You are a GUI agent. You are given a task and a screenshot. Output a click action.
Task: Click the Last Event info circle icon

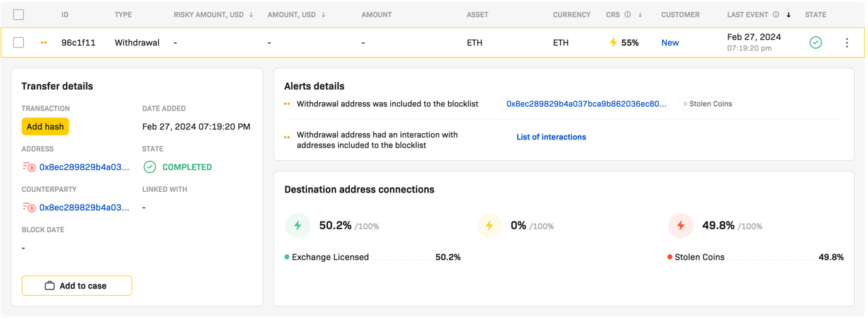point(776,15)
